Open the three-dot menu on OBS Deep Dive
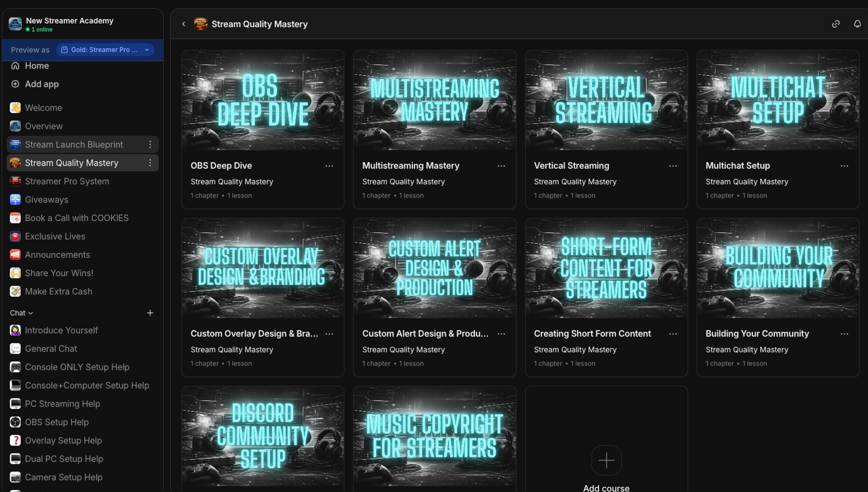868x492 pixels. [329, 166]
